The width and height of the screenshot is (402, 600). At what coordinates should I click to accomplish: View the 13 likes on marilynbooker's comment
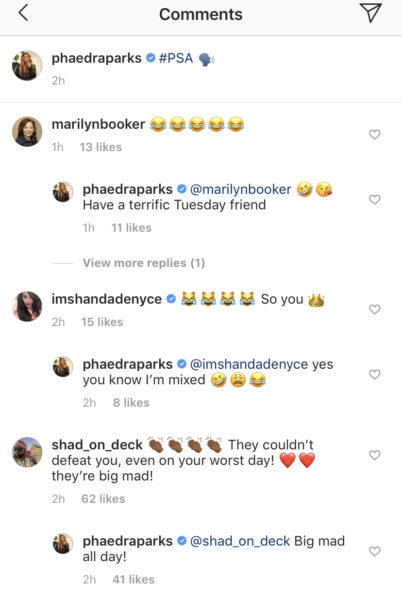pos(101,147)
